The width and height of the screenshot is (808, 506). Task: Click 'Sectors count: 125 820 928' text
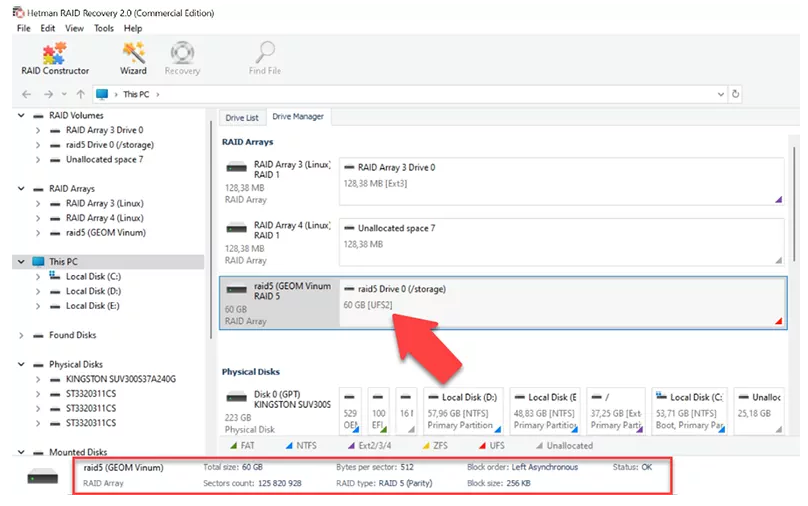(x=252, y=483)
